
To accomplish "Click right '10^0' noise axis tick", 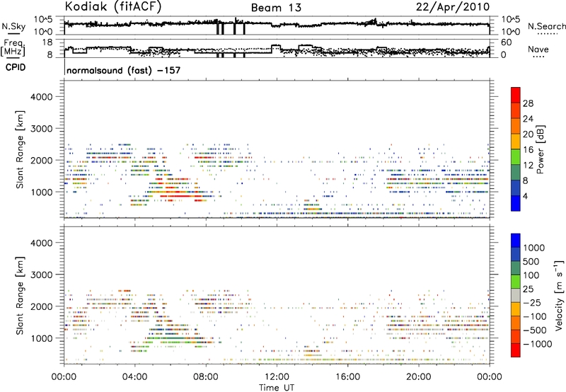I will [510, 32].
